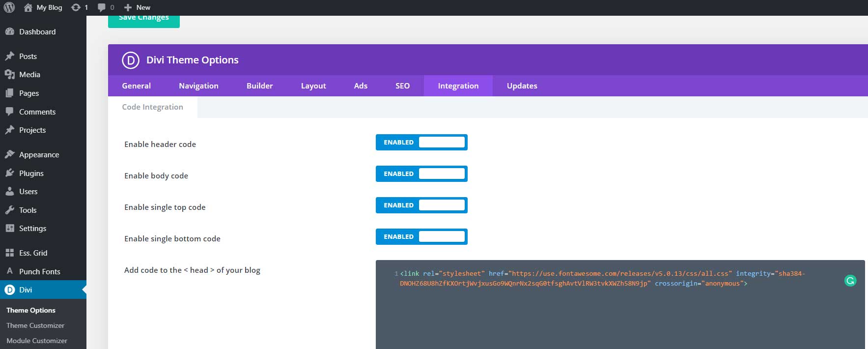Click the Comments icon in sidebar
The width and height of the screenshot is (868, 349).
10,112
